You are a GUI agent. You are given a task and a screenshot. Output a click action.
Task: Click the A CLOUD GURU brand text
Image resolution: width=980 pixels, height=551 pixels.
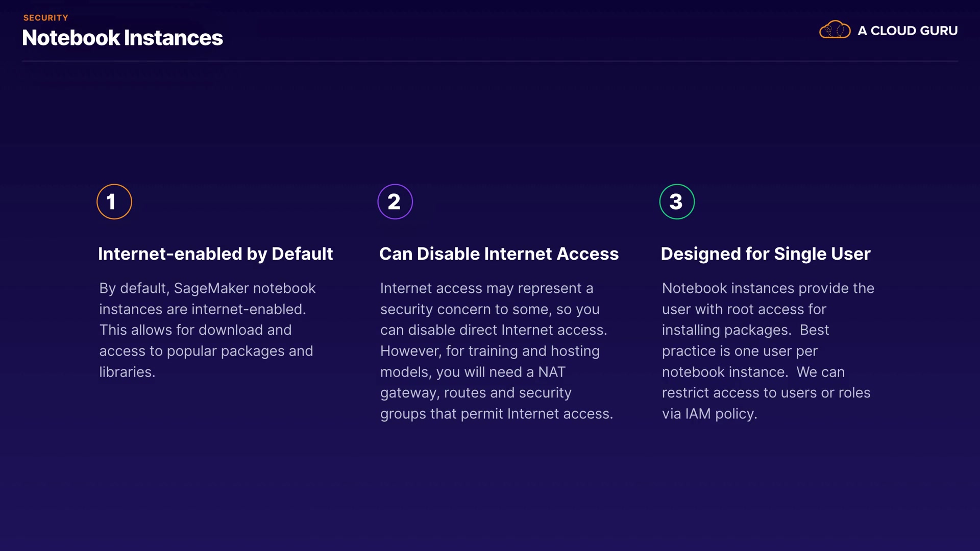(907, 31)
